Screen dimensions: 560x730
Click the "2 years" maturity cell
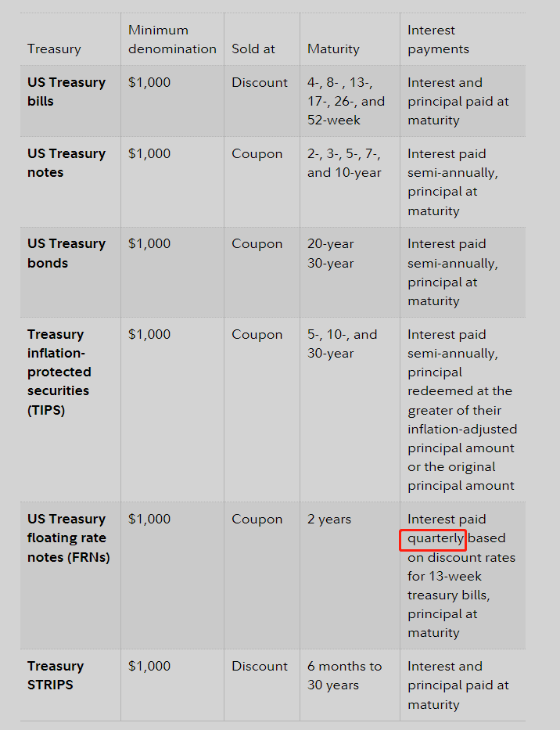(329, 519)
